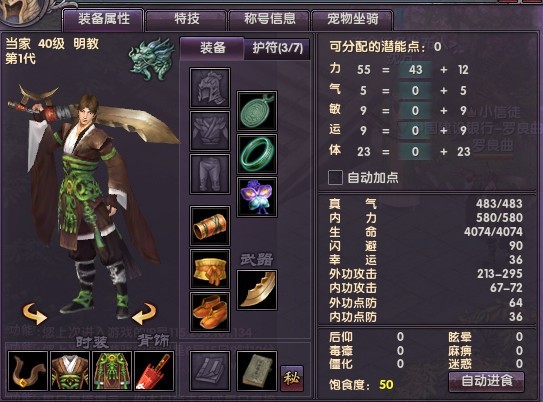Rotate character with right curved arrow
Viewport: 543px width, 402px height.
[x=144, y=313]
